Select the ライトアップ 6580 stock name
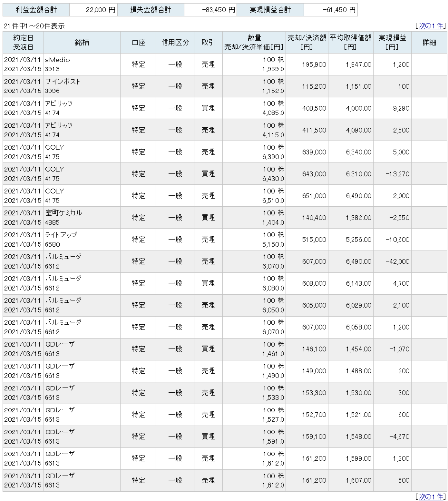This screenshot has height=501, width=448. click(61, 239)
